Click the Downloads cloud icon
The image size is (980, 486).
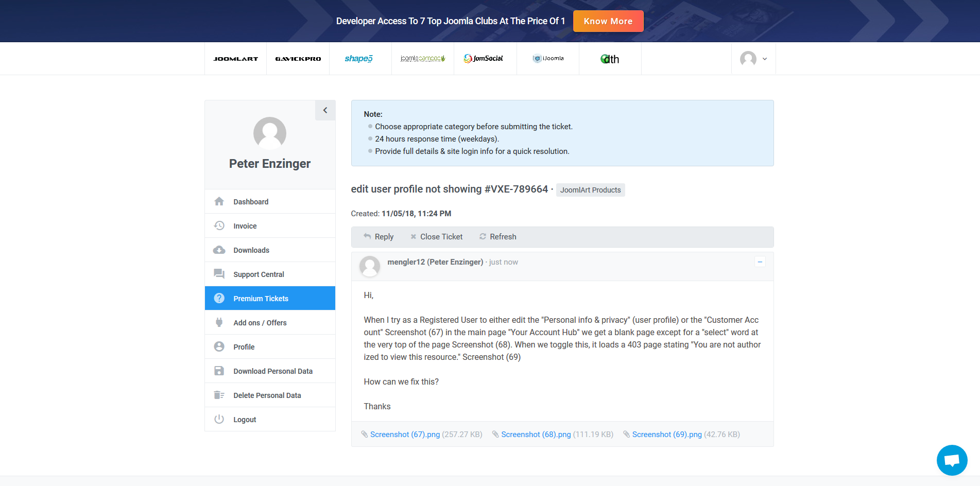(219, 250)
